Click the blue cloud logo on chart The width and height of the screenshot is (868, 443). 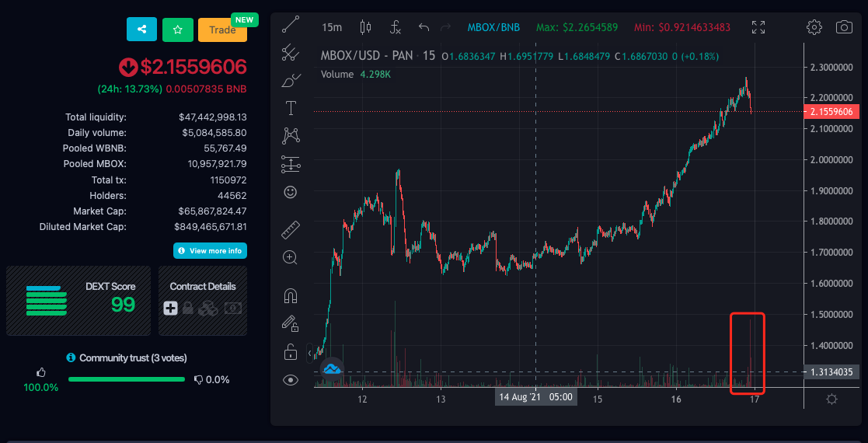pos(332,369)
